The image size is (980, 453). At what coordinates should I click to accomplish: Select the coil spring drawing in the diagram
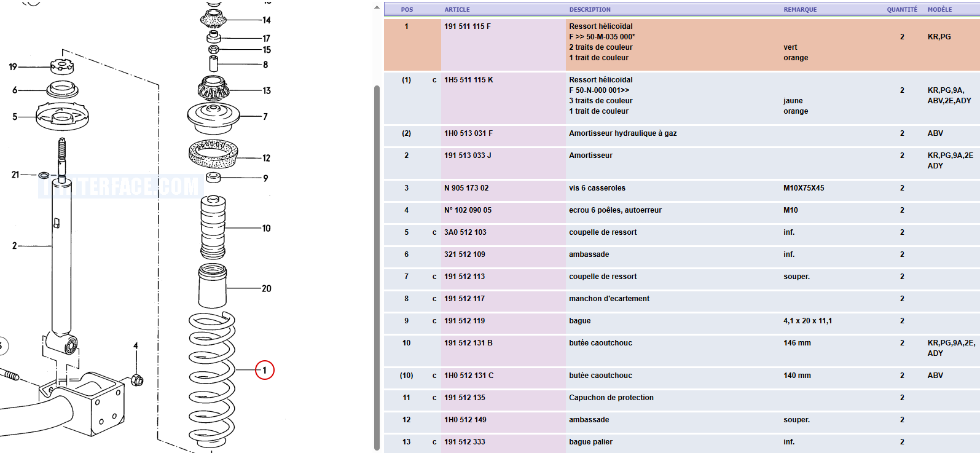[x=212, y=378]
